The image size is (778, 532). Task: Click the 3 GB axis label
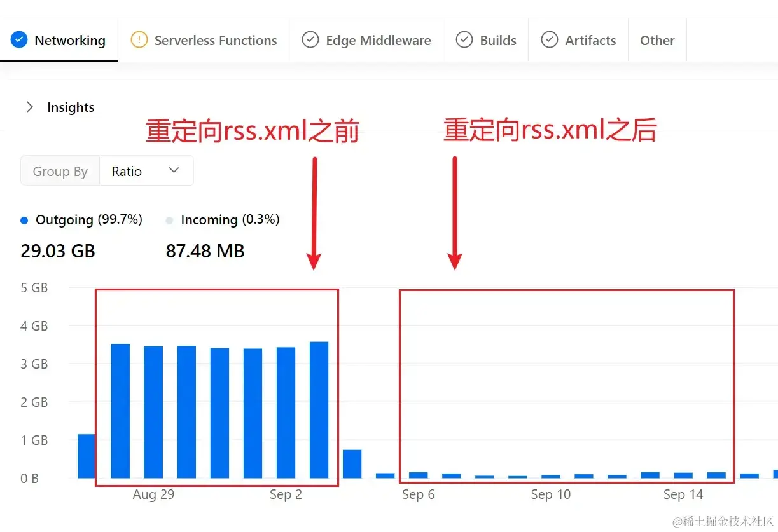34,364
